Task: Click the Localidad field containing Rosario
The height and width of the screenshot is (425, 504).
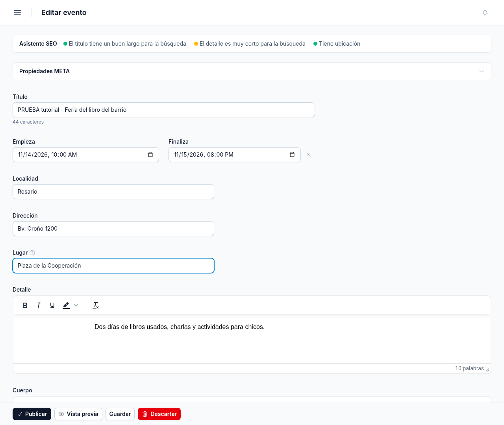Action: tap(113, 192)
